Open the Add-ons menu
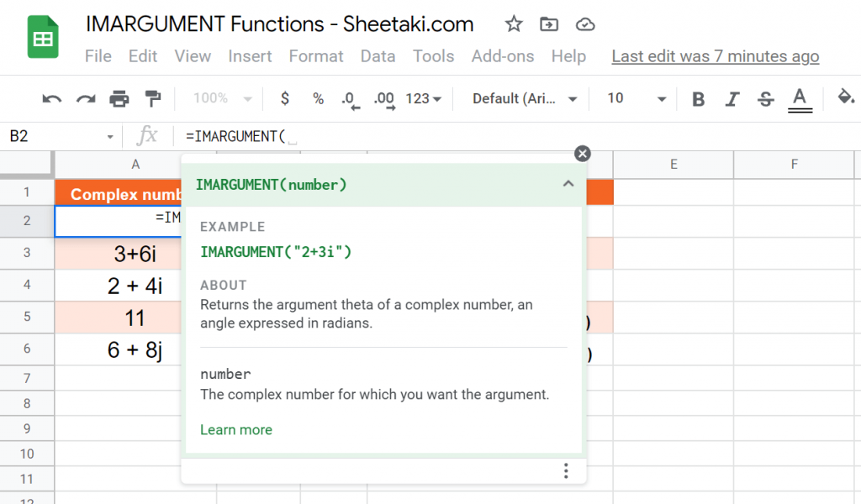This screenshot has height=504, width=861. [x=503, y=56]
